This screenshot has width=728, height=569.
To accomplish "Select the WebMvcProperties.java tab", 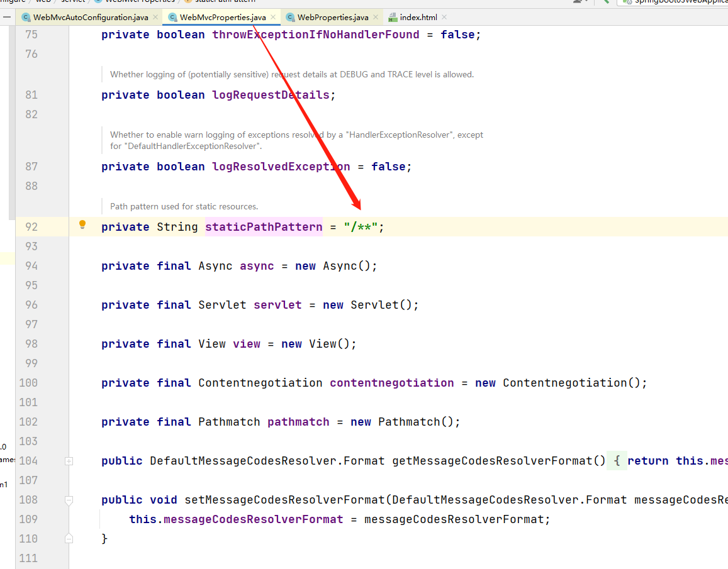I will [x=223, y=17].
